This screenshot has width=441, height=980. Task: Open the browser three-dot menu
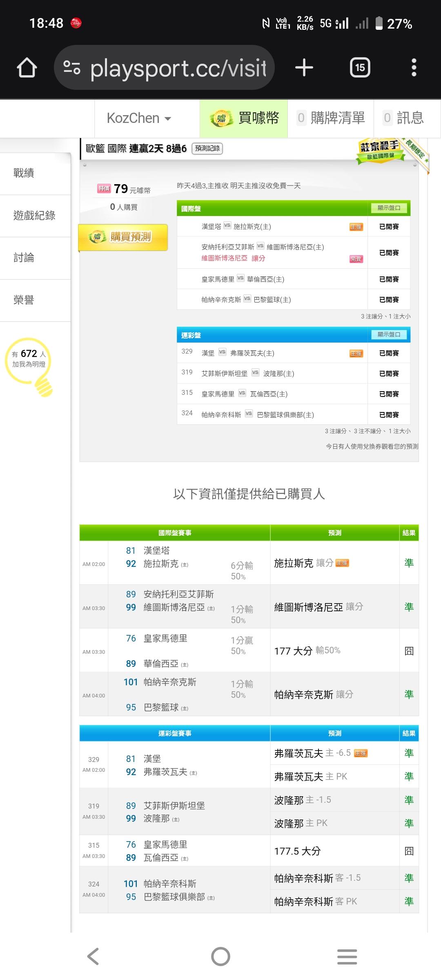point(414,67)
